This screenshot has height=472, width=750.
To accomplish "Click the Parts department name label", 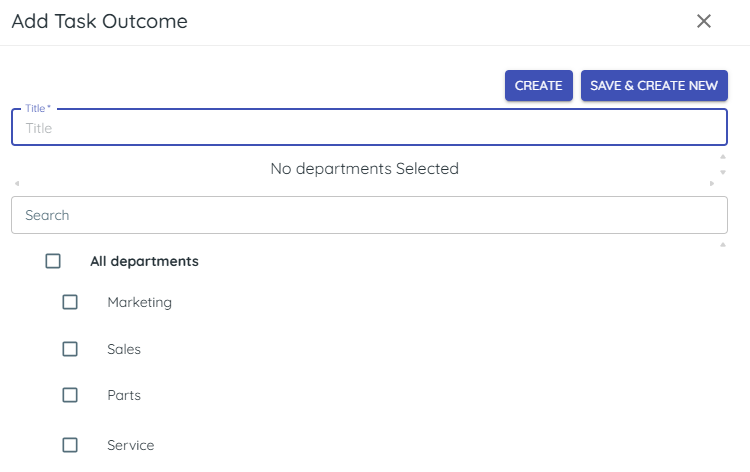I will click(x=124, y=395).
